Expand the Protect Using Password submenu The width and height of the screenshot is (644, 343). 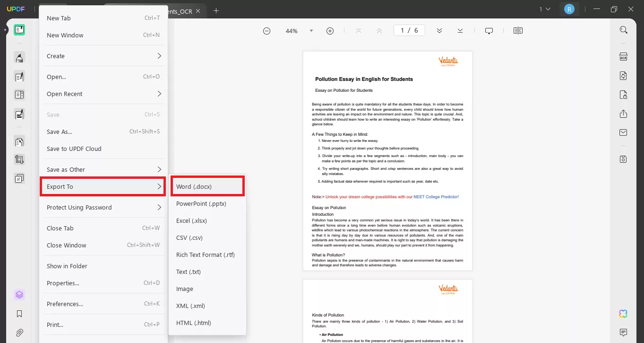[x=103, y=207]
